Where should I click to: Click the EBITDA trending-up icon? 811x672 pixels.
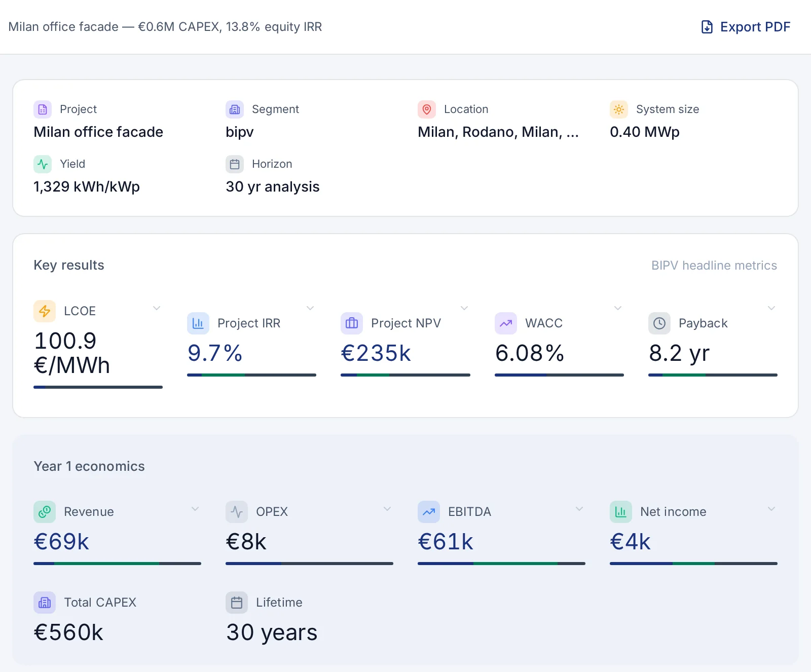pos(429,511)
